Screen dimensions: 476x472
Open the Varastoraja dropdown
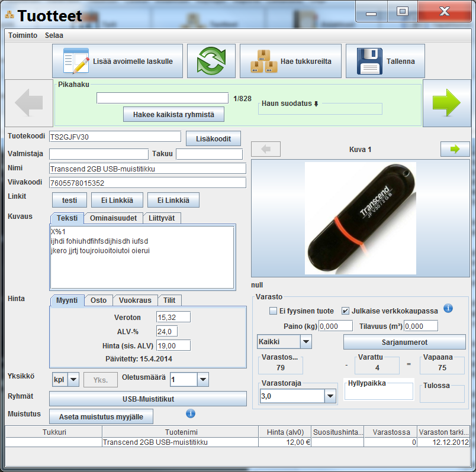click(330, 396)
